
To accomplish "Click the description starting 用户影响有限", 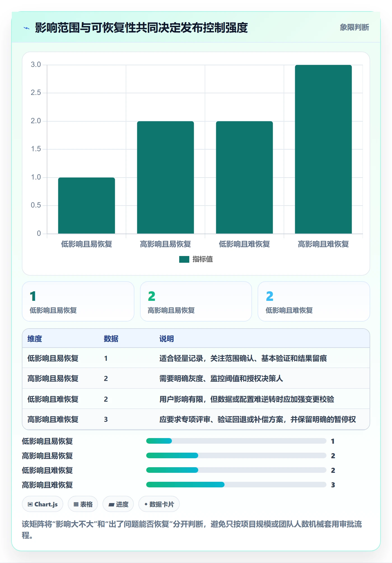I will [247, 399].
